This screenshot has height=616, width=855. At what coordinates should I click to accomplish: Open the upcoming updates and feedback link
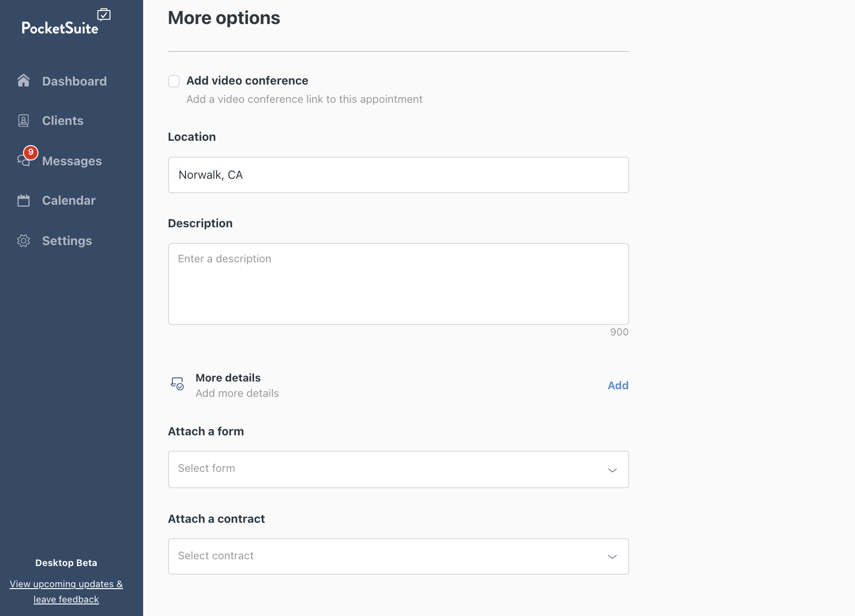coord(66,591)
